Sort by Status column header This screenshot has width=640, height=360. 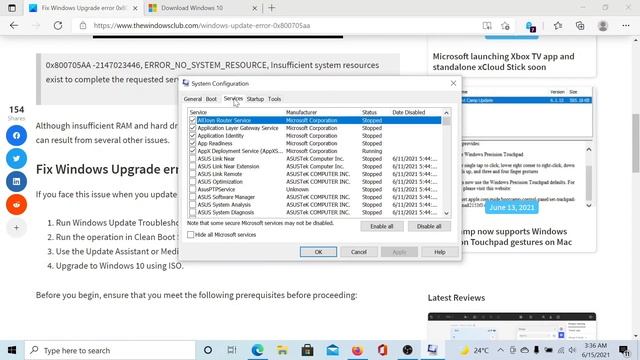click(369, 112)
